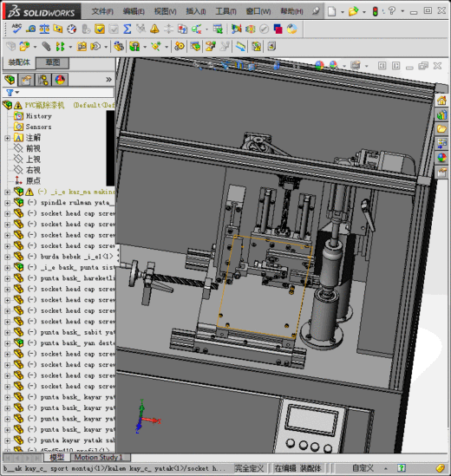451x476 pixels.
Task: Select the 草图 sketch tab
Action: click(53, 62)
